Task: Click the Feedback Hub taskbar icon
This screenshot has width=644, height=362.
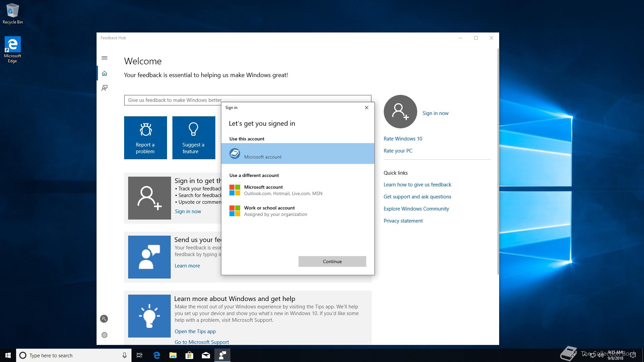Action: (222, 355)
